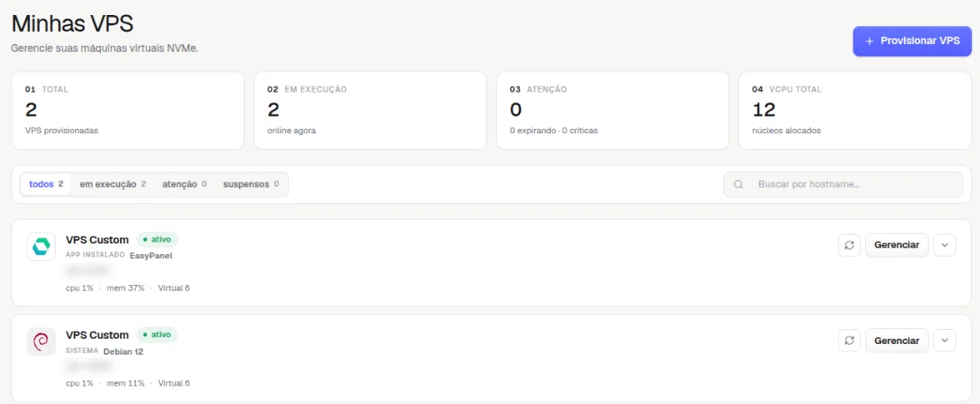Click the 'VPS provisionadas' caption

61,131
